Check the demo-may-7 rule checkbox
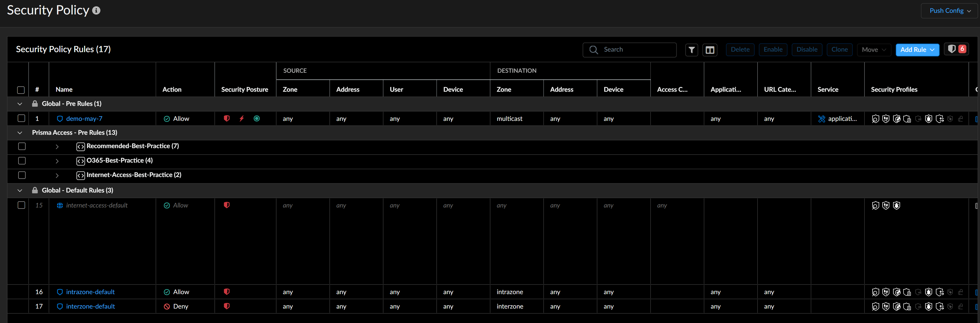This screenshot has height=323, width=980. pyautogui.click(x=21, y=118)
